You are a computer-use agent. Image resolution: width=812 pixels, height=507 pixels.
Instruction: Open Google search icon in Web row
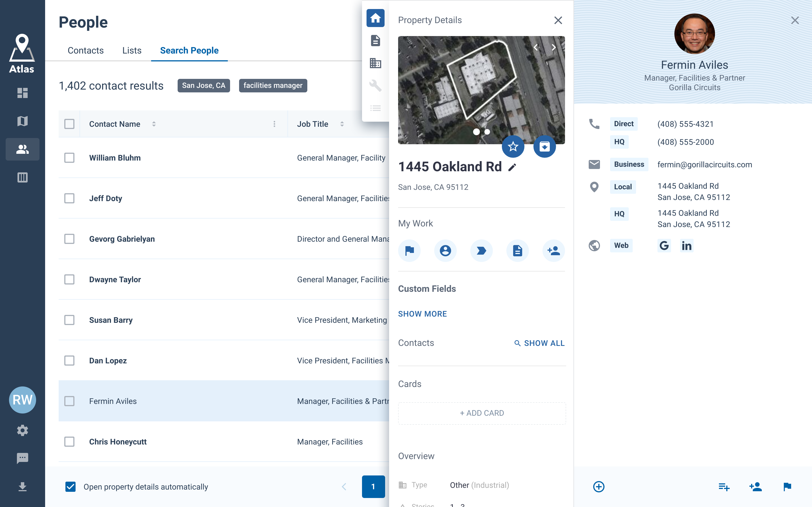point(664,246)
